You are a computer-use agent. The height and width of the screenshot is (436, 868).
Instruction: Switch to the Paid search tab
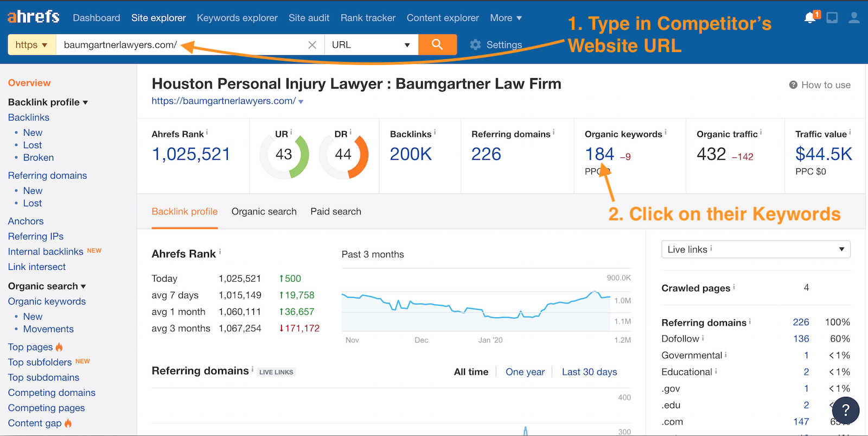[336, 211]
